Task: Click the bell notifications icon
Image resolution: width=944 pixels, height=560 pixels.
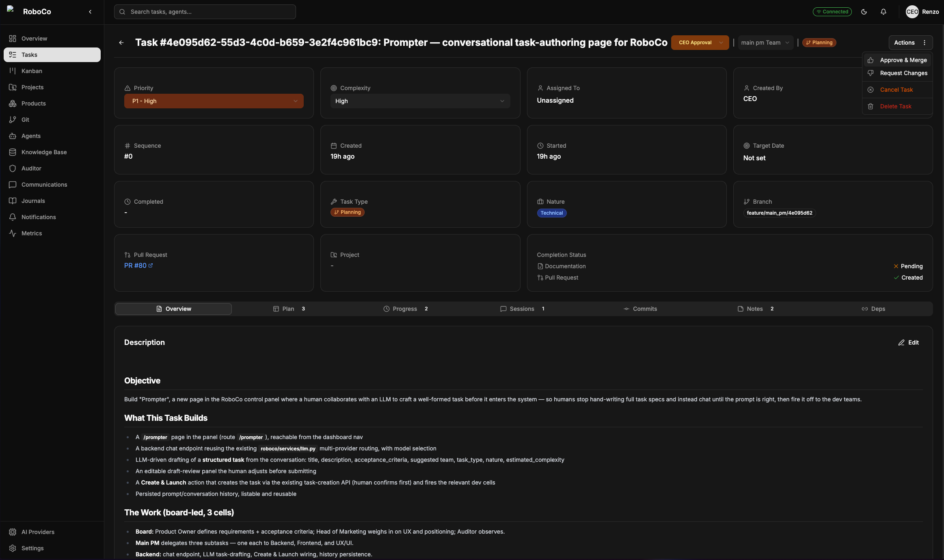Action: [884, 12]
